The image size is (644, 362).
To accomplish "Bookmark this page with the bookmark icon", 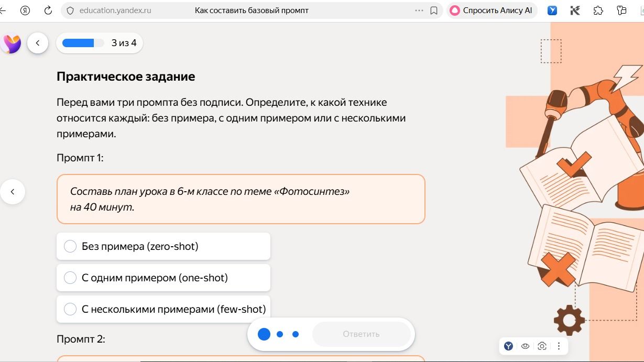I will coord(434,10).
